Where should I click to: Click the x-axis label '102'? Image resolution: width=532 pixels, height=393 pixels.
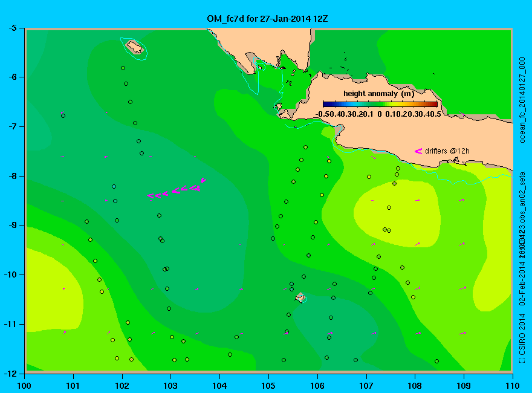(x=122, y=386)
